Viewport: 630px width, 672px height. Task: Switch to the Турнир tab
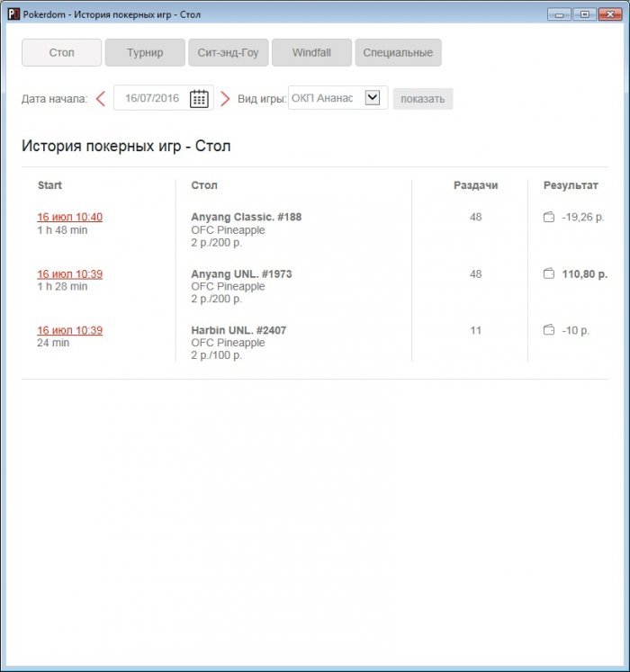[x=145, y=53]
